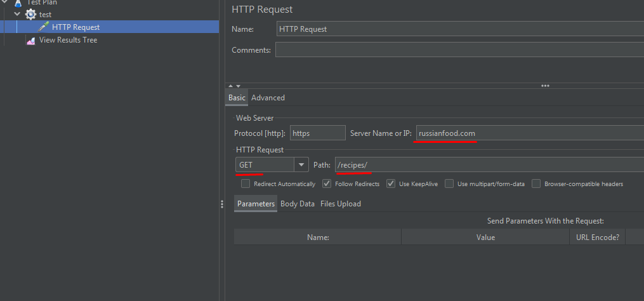This screenshot has width=644, height=301.
Task: Click the HTTP Request panel title
Action: pyautogui.click(x=262, y=10)
